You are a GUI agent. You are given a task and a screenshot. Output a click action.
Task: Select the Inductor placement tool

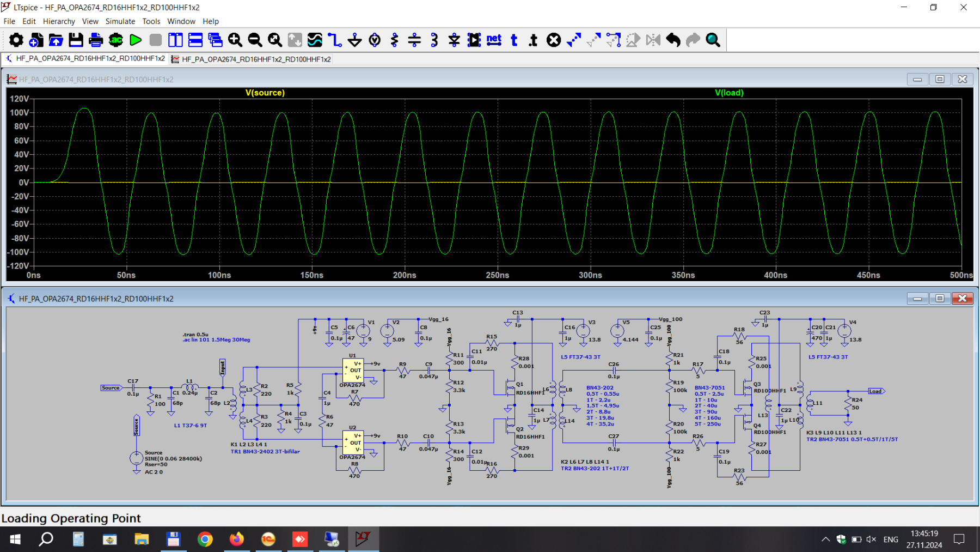click(x=434, y=40)
